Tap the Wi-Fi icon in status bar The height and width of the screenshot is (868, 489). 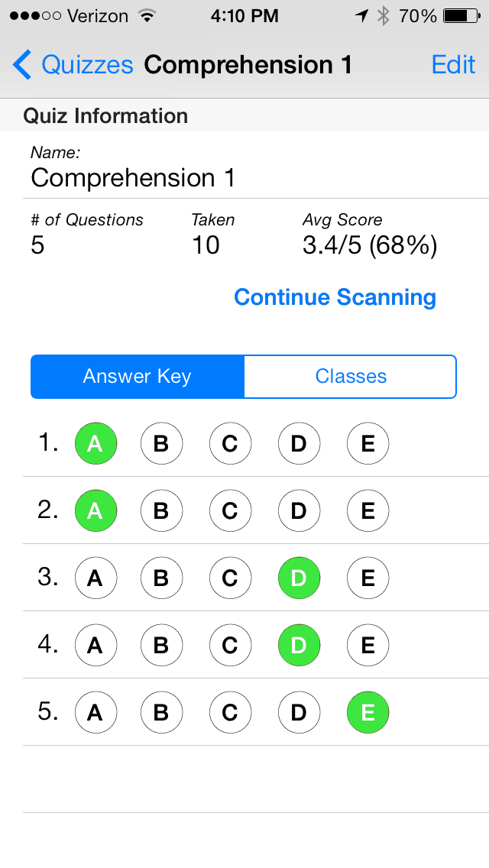145,16
